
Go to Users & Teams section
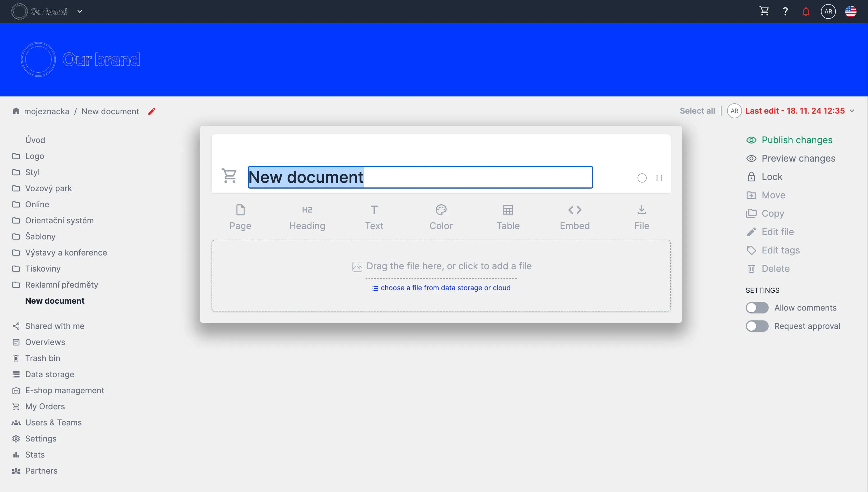pos(53,422)
